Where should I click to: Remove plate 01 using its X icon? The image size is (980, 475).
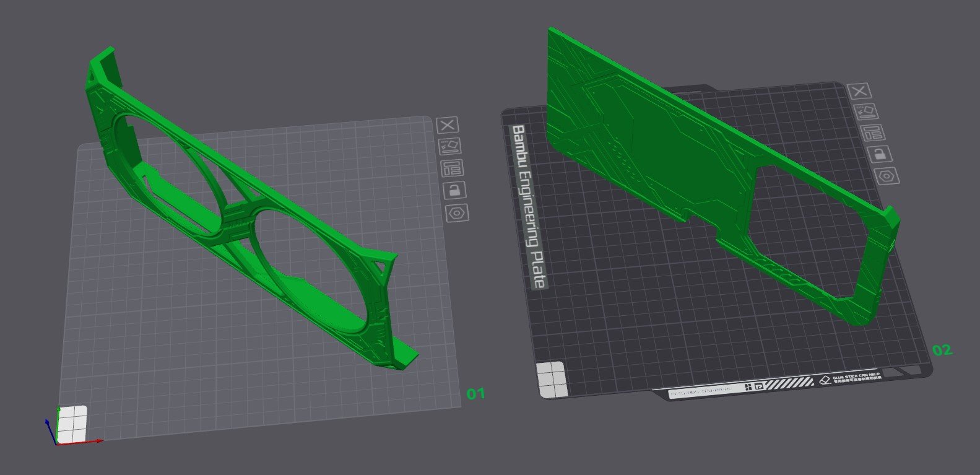[x=448, y=125]
